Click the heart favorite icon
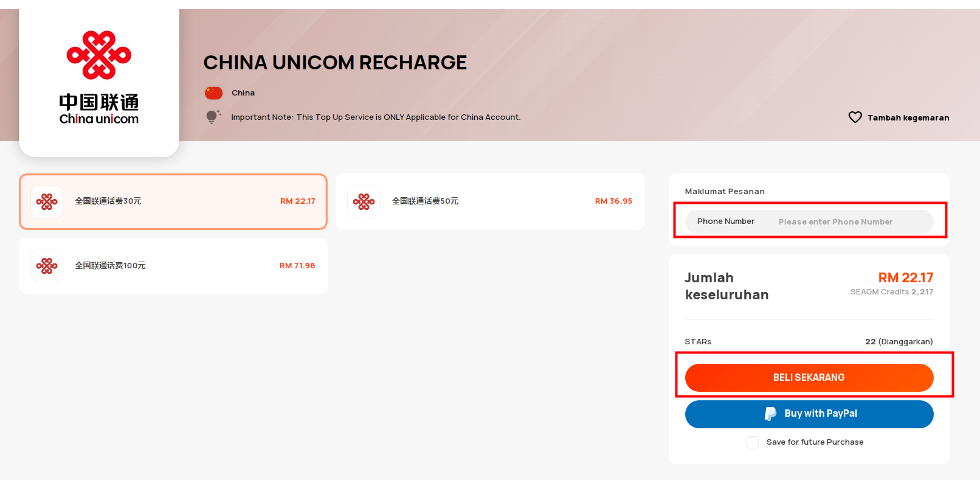The height and width of the screenshot is (480, 980). tap(855, 117)
